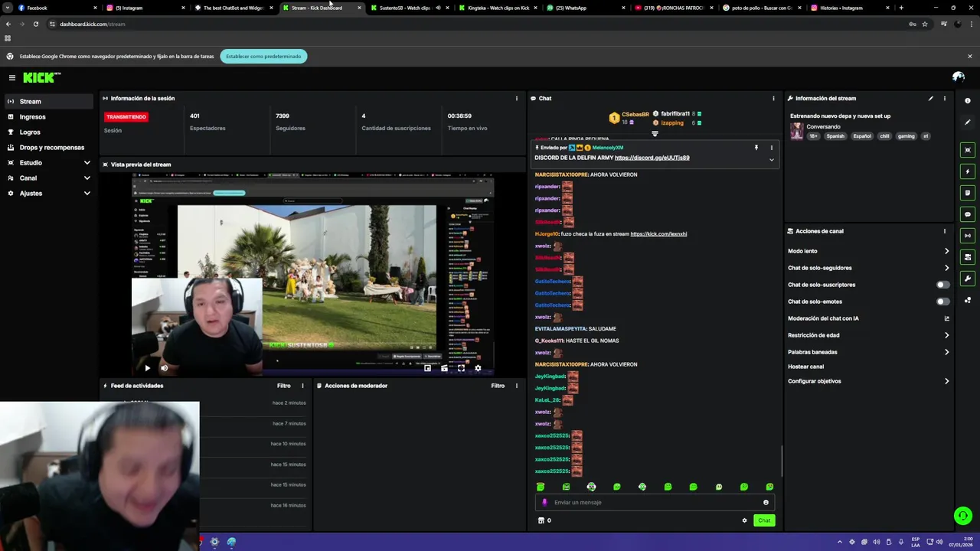
Task: Toggle picture-in-picture on stream preview
Action: click(x=427, y=368)
